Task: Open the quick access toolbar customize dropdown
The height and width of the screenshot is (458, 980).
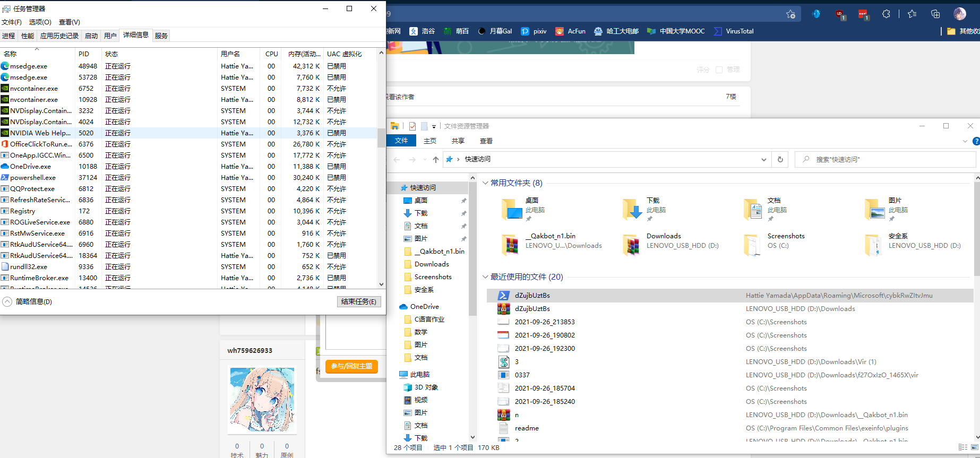Action: point(434,126)
